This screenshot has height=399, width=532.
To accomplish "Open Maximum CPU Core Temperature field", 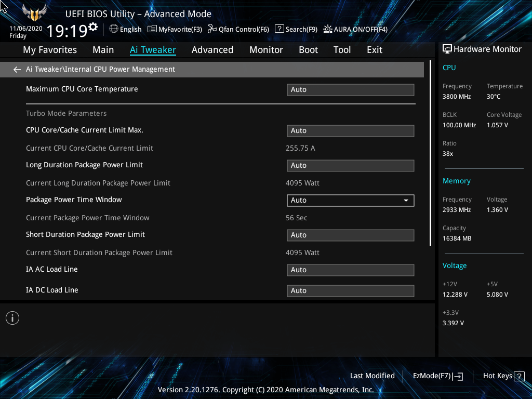I will [350, 90].
